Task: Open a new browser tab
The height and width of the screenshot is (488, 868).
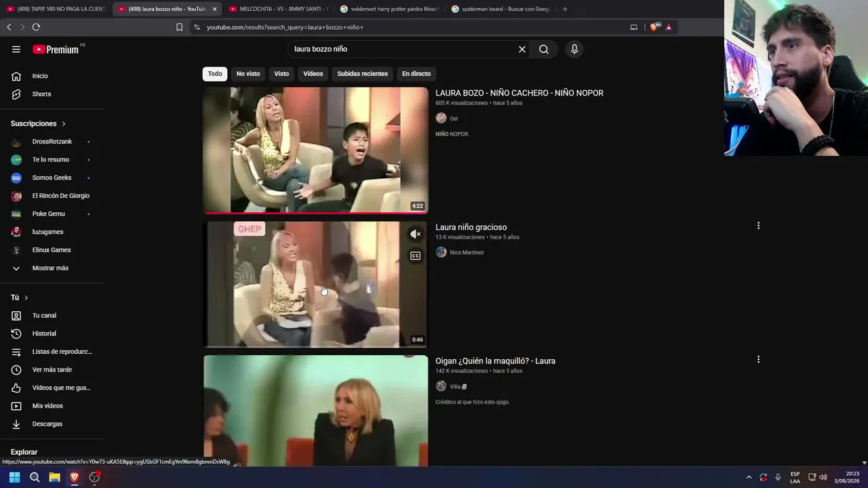Action: (565, 9)
